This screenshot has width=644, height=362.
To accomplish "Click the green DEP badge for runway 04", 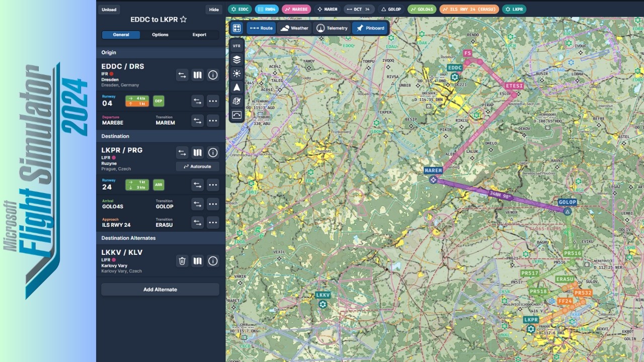I will [x=158, y=101].
